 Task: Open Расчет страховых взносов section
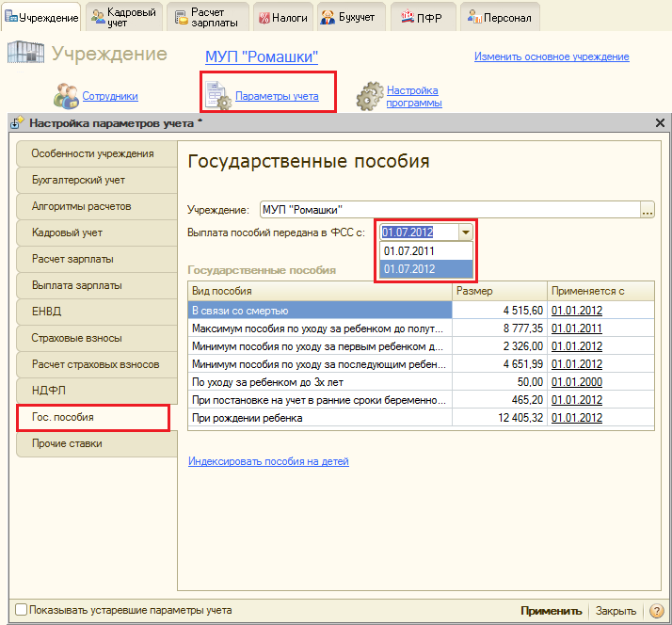[x=97, y=364]
